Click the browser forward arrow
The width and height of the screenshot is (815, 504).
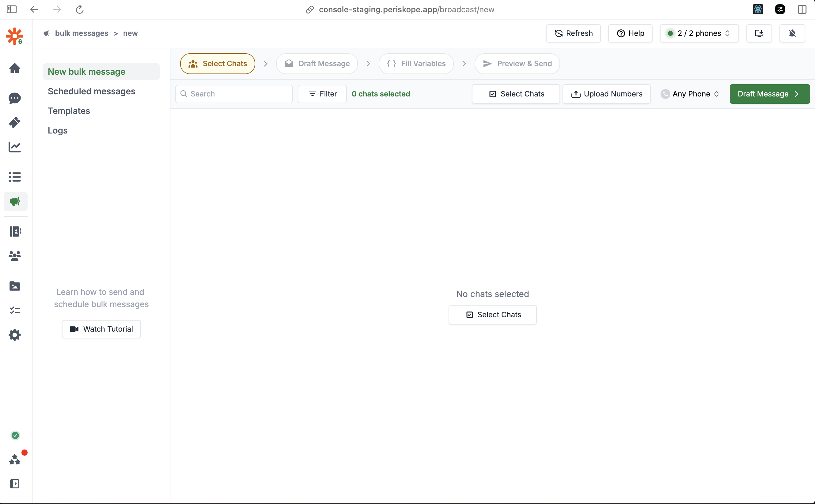click(57, 9)
